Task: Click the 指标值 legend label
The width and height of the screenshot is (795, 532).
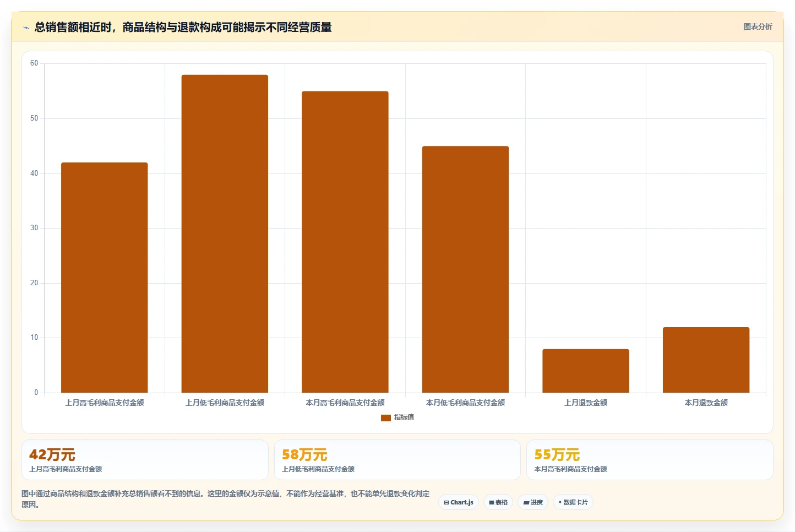Action: [x=404, y=417]
